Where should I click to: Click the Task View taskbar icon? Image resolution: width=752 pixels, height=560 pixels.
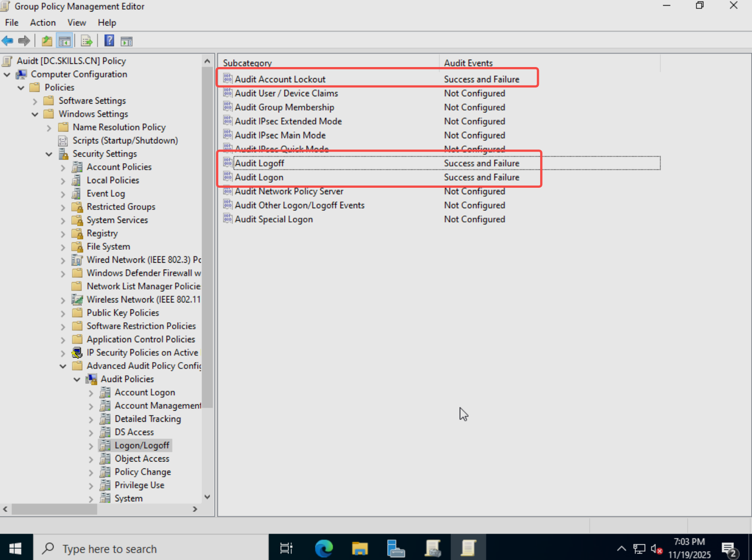(x=286, y=548)
